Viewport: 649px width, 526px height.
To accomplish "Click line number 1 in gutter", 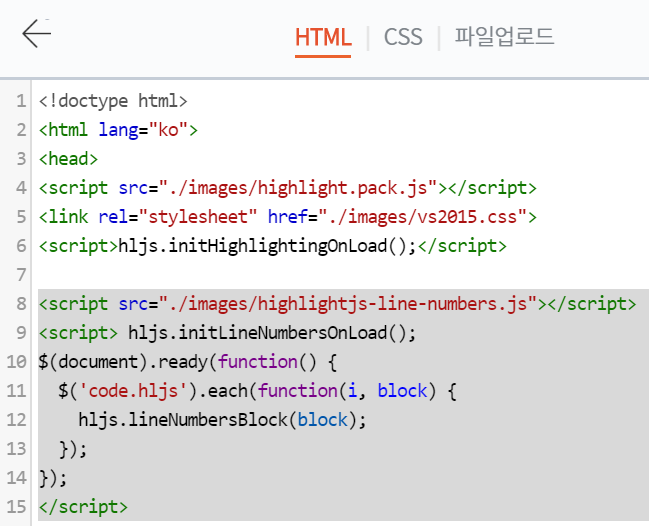I will 21,101.
